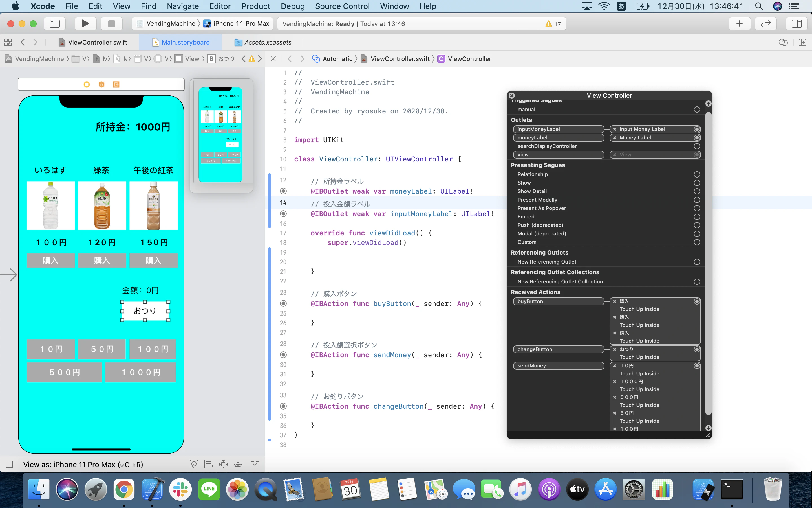The width and height of the screenshot is (812, 508).
Task: Select the 500円 button on storyboard
Action: coord(64,372)
